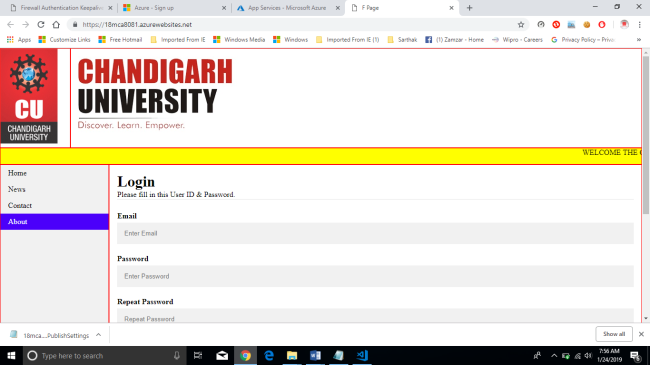Open the Action Center notifications
This screenshot has height=365, width=650.
(635, 355)
